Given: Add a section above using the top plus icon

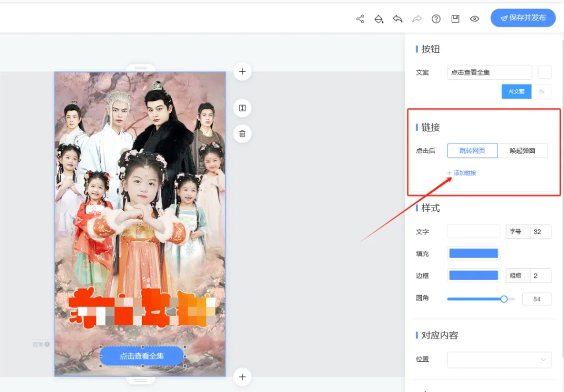Looking at the screenshot, I should (242, 72).
